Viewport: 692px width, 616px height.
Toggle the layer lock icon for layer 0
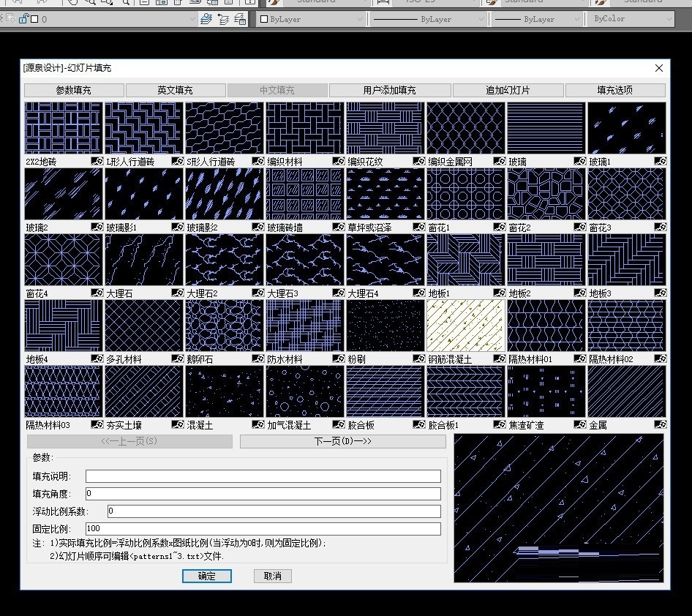click(24, 18)
